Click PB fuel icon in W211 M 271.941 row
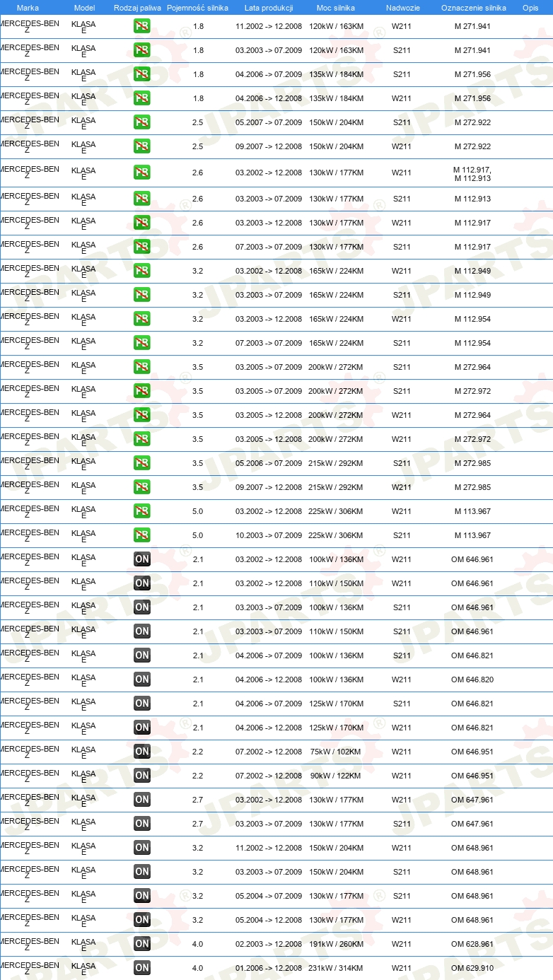This screenshot has height=980, width=553. coord(142,26)
